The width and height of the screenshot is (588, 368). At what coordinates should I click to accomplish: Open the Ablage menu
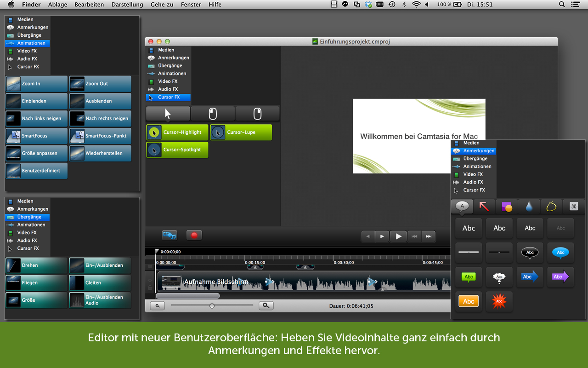coord(57,5)
